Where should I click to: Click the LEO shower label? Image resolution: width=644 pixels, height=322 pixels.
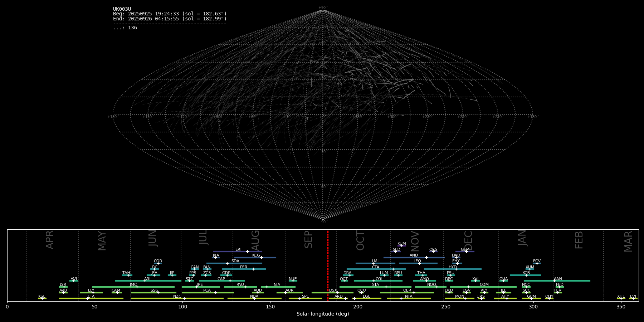(x=417, y=261)
